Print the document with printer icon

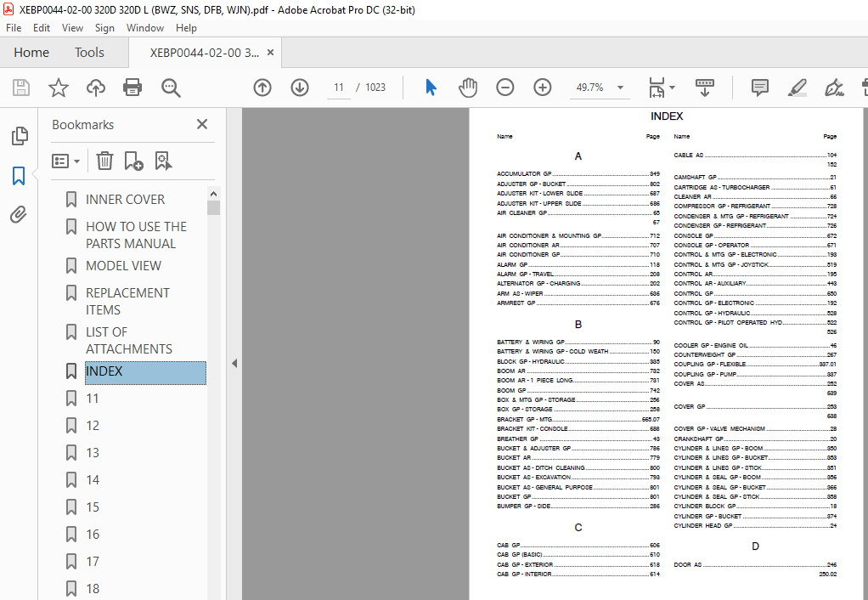click(x=132, y=88)
